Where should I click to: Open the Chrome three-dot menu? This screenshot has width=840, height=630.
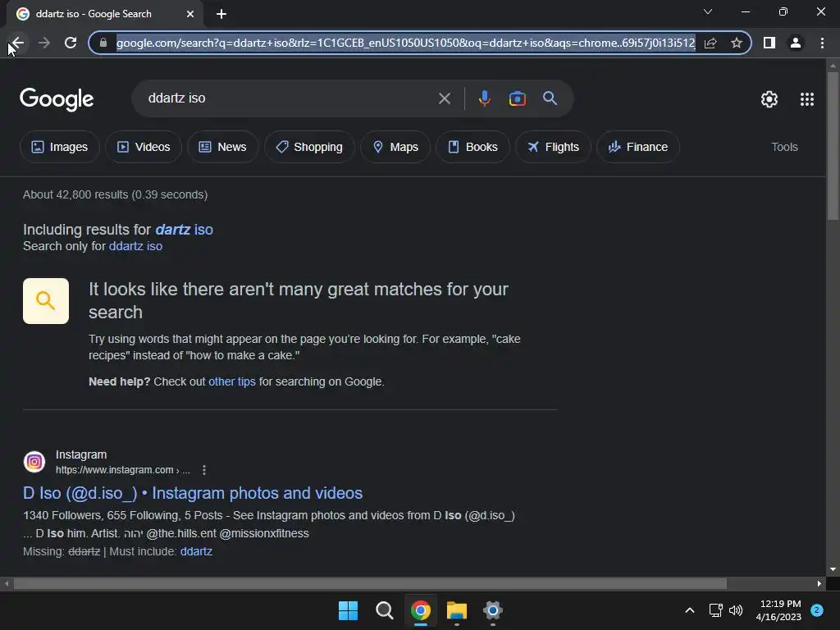point(822,43)
